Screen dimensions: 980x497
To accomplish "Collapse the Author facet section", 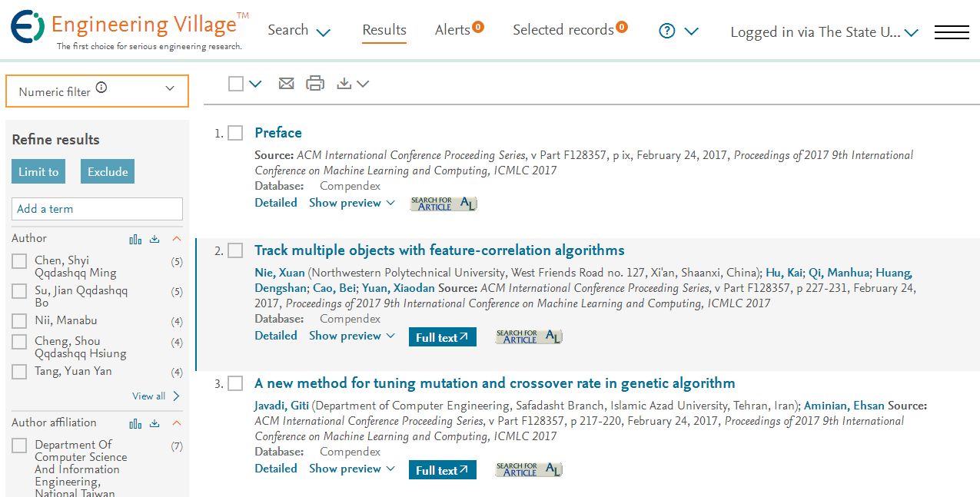I will pyautogui.click(x=176, y=239).
